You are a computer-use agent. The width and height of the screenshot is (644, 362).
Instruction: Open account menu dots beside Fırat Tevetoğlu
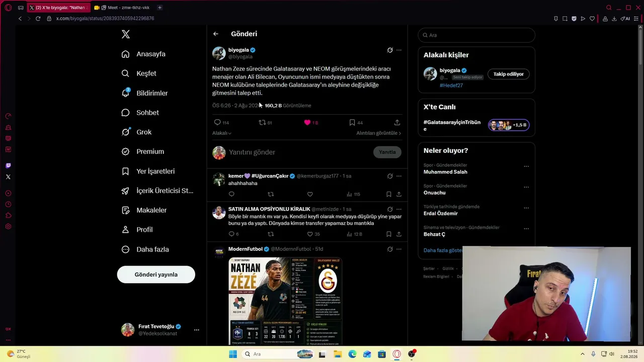197,330
